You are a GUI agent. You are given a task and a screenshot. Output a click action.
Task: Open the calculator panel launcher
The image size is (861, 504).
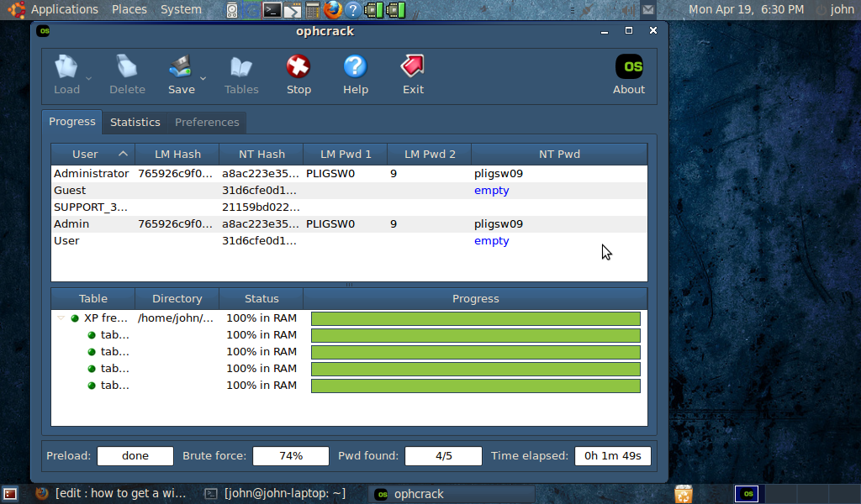pos(313,10)
